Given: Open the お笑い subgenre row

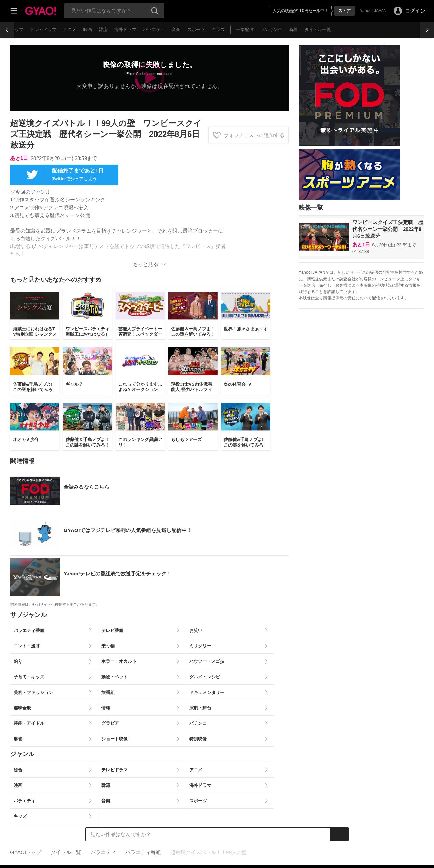Looking at the screenshot, I should (230, 631).
